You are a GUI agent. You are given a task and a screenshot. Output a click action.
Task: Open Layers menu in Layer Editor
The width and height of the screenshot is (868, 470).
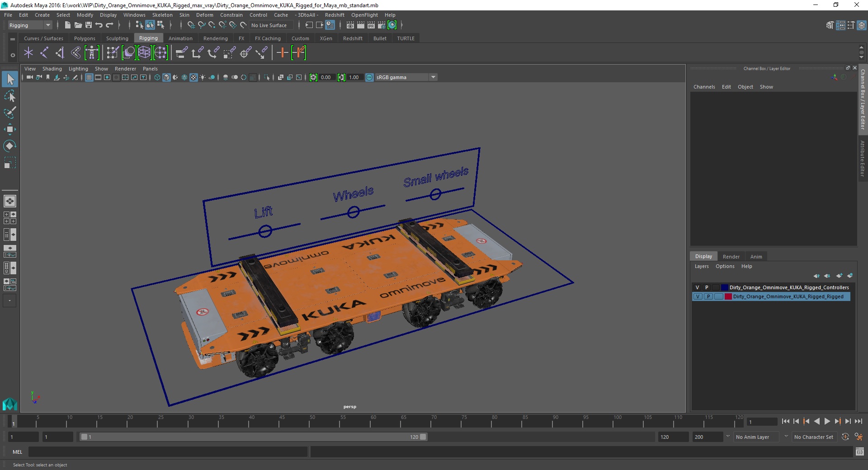click(702, 266)
